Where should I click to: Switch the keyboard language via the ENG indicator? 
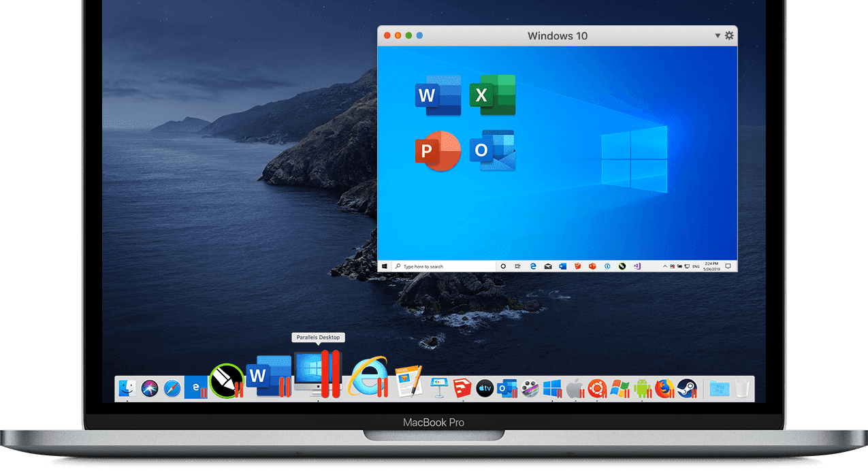coord(695,266)
